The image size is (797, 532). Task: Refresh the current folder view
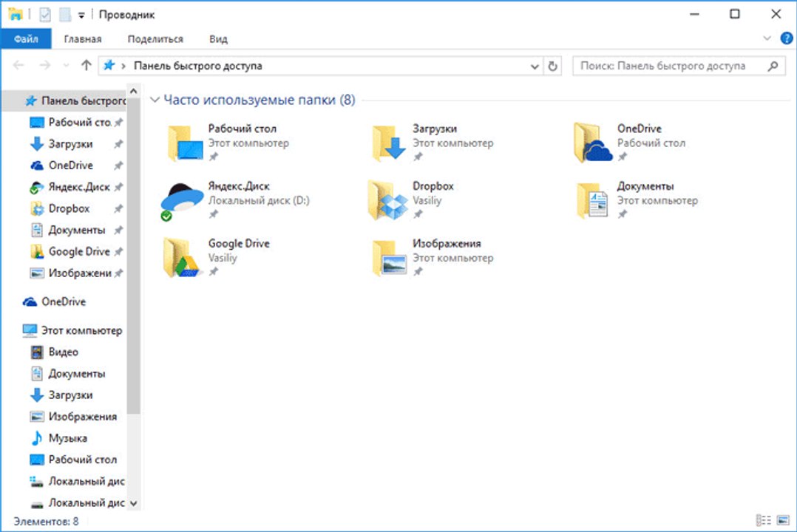coord(552,66)
